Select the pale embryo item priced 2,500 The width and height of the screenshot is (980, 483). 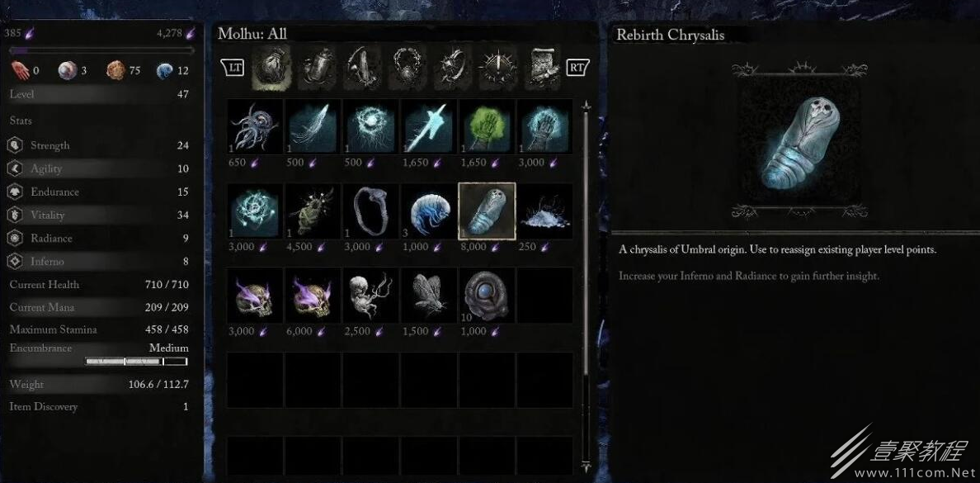371,296
